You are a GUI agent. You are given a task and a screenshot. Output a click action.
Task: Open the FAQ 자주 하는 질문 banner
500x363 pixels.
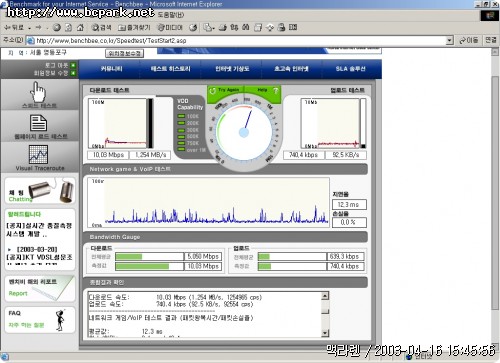pos(40,320)
